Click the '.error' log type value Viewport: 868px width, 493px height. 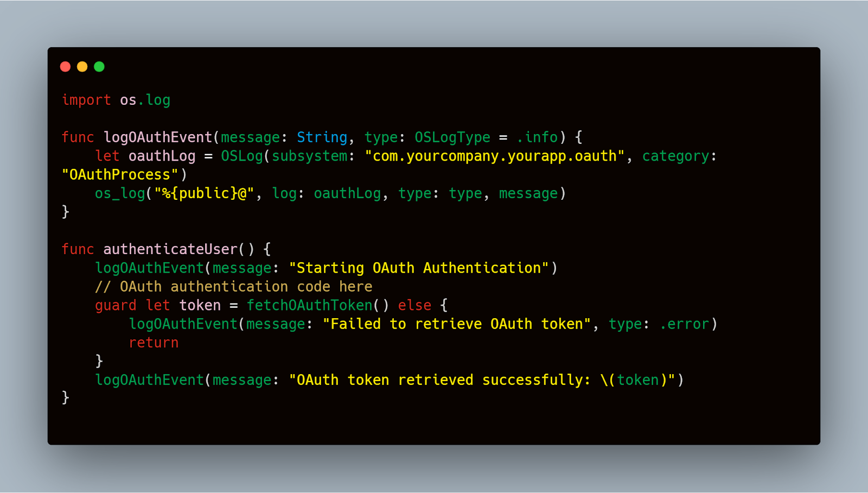point(685,324)
